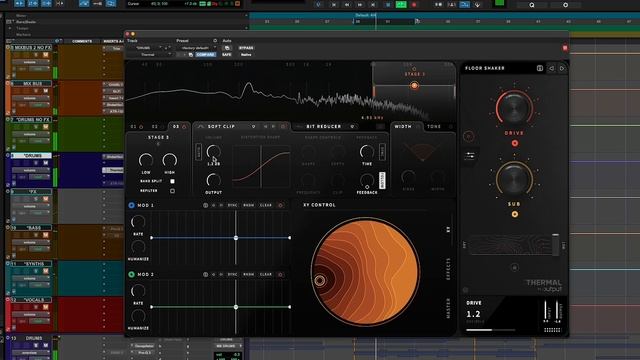
Task: Toggle the orange power dot under SUB
Action: (x=515, y=214)
